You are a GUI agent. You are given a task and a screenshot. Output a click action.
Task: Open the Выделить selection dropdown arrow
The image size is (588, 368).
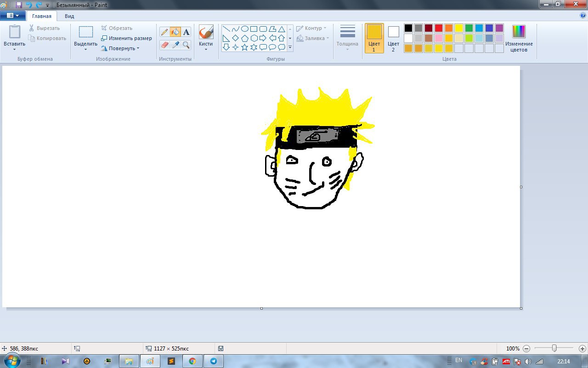(85, 49)
